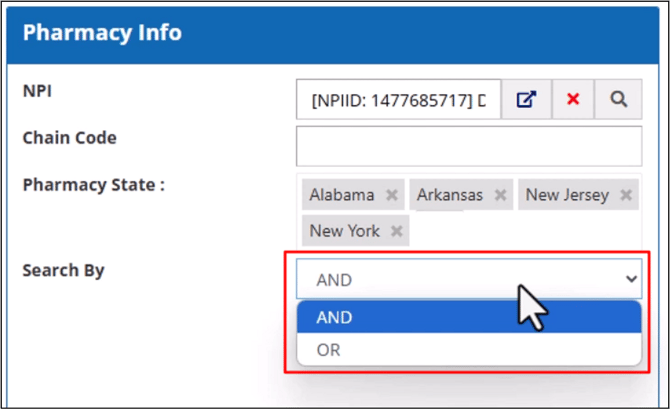Click the NPI search magnifier icon
The height and width of the screenshot is (410, 670).
[619, 100]
